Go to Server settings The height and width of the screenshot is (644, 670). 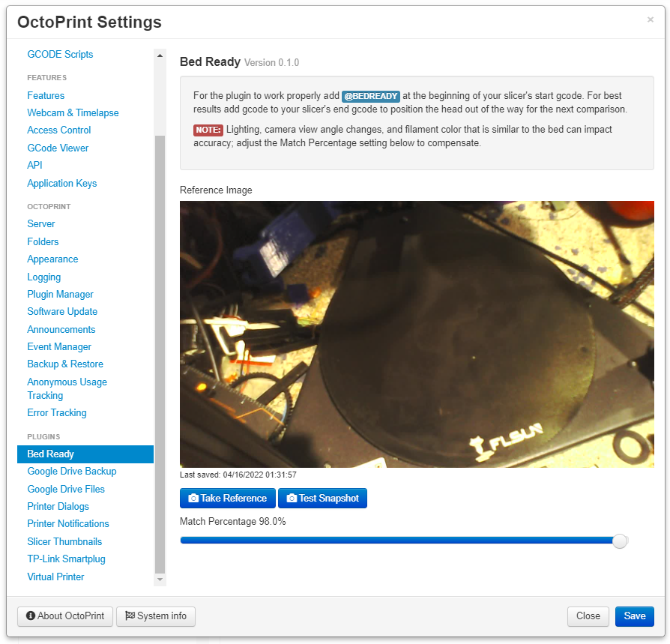click(41, 224)
